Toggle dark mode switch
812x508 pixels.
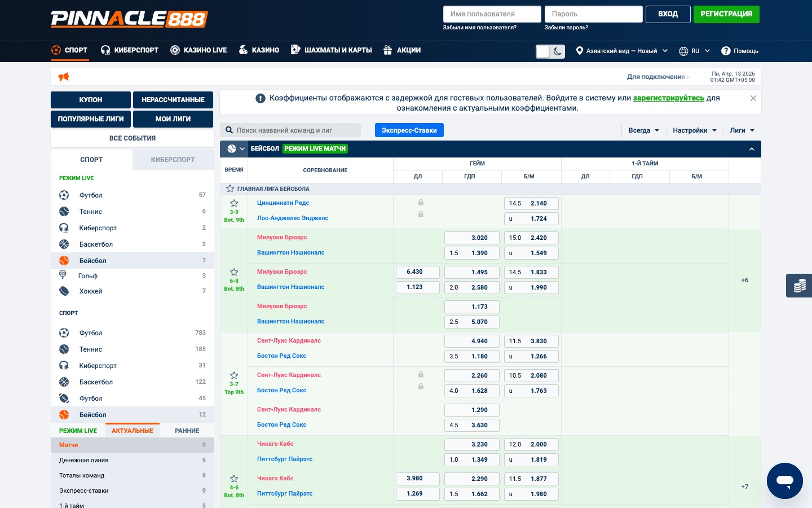tap(550, 51)
